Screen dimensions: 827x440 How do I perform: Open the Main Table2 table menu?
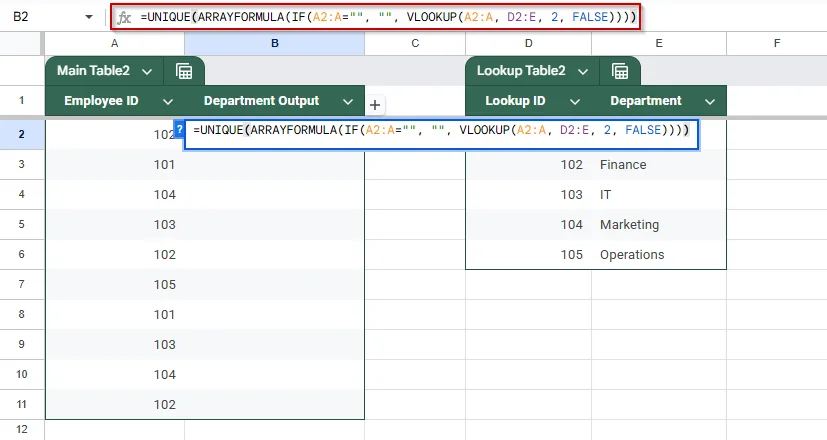pos(147,71)
